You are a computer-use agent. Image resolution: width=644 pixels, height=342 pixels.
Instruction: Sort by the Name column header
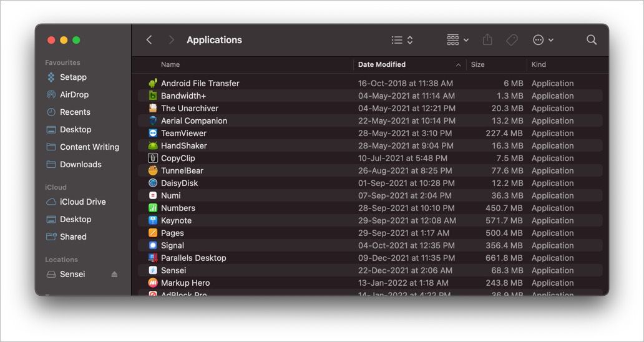(x=170, y=64)
